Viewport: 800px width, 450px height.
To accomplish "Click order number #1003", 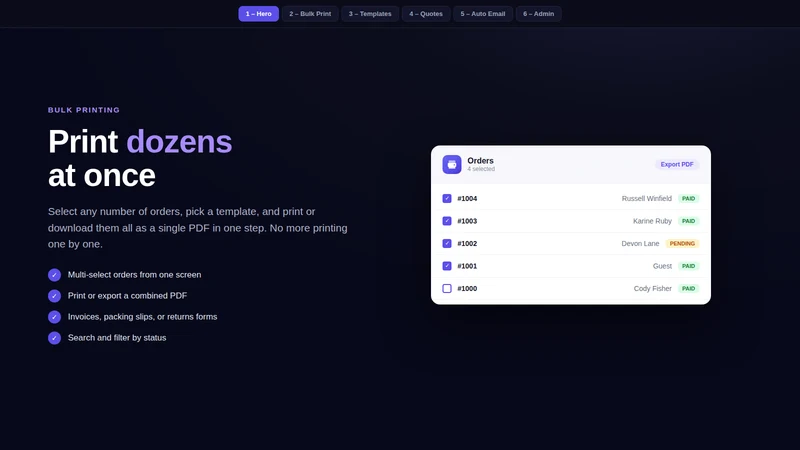I will (467, 221).
